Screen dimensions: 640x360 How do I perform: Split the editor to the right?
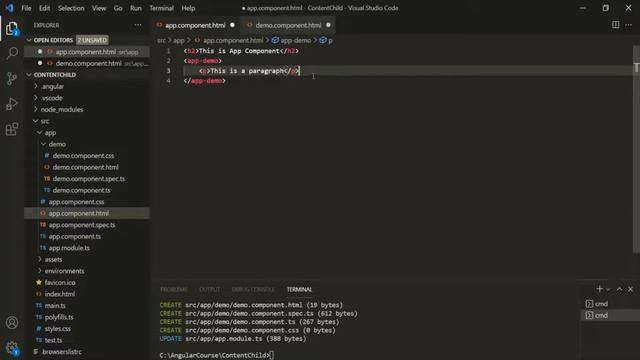pos(615,25)
